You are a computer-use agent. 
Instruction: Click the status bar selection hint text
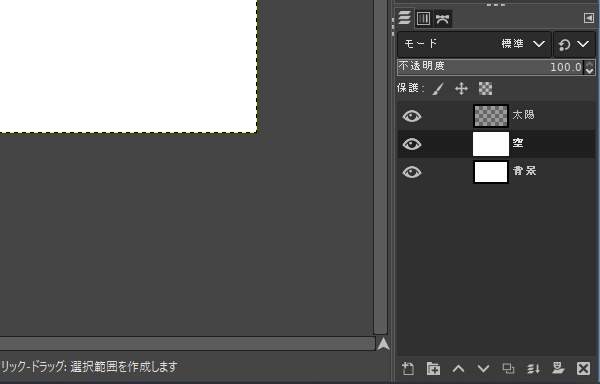point(89,367)
